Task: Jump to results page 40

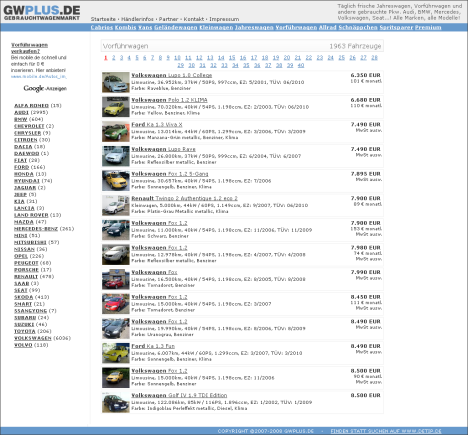Action: (x=301, y=65)
